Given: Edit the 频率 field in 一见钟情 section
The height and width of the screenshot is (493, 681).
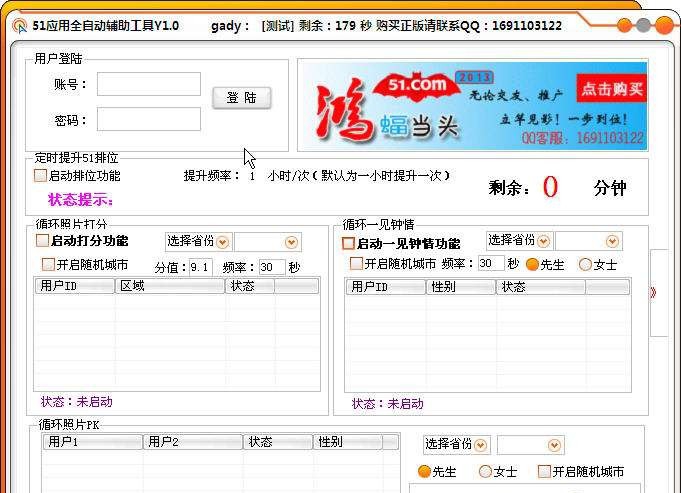Looking at the screenshot, I should (x=491, y=263).
